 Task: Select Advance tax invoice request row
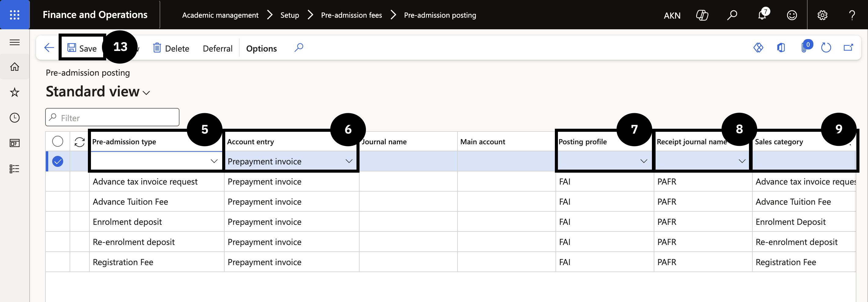point(145,182)
